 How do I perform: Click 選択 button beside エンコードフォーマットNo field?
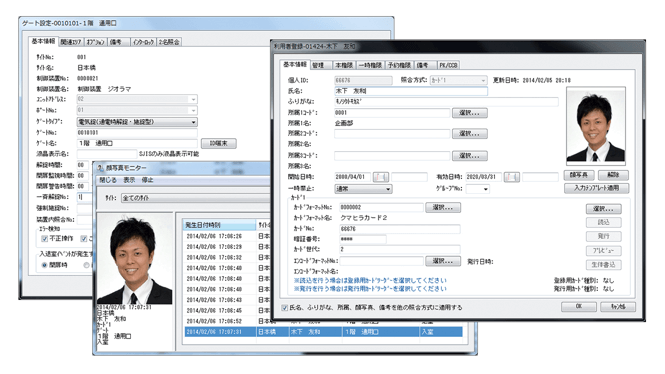tap(443, 261)
